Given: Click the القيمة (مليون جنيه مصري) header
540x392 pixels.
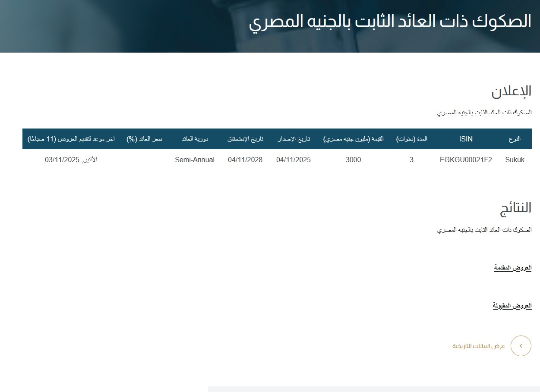Looking at the screenshot, I should click(353, 139).
